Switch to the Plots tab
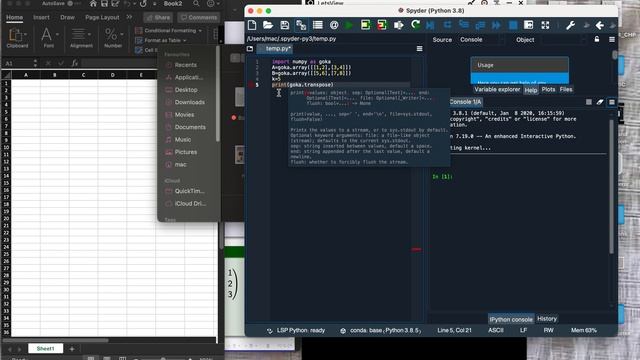 pos(548,89)
